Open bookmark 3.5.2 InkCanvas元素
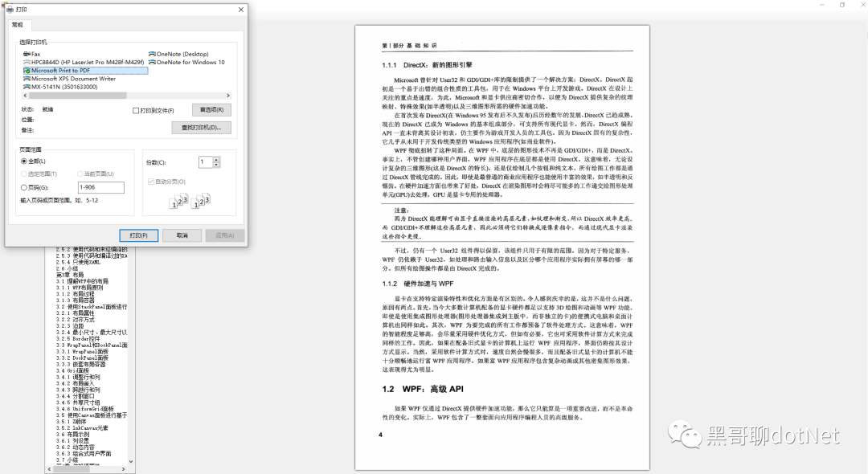This screenshot has height=474, width=868. (82, 427)
